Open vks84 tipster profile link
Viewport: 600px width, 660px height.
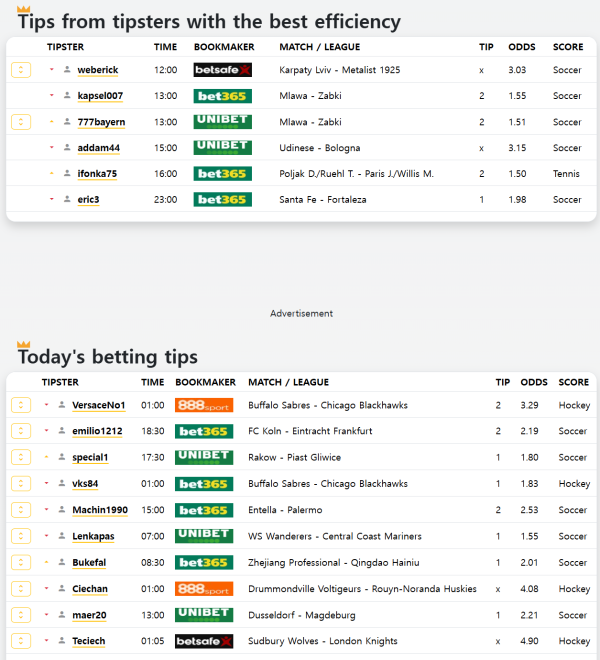85,484
